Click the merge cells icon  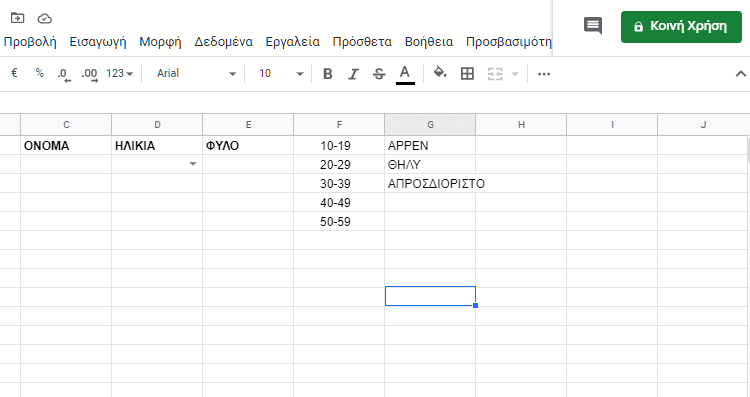point(495,74)
